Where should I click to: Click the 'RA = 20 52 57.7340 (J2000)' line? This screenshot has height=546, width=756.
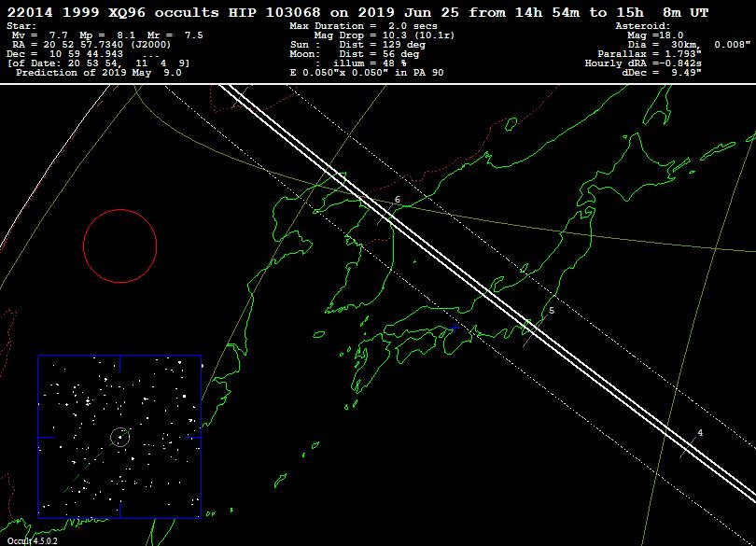(x=91, y=45)
